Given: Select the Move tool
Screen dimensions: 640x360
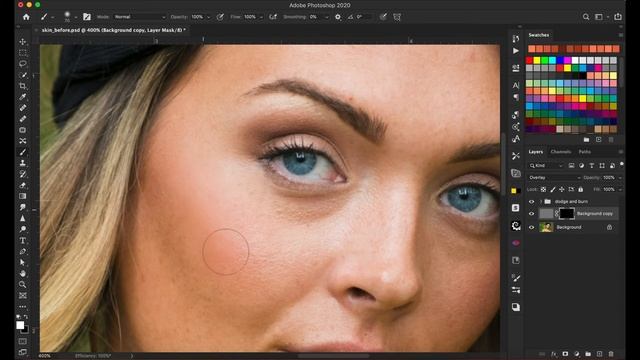Looking at the screenshot, I should pyautogui.click(x=22, y=42).
